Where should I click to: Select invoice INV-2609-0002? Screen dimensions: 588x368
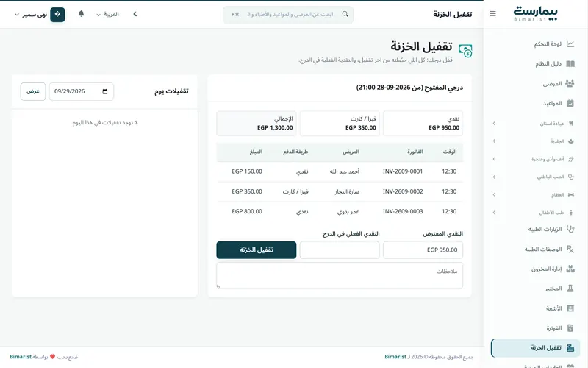pos(403,191)
